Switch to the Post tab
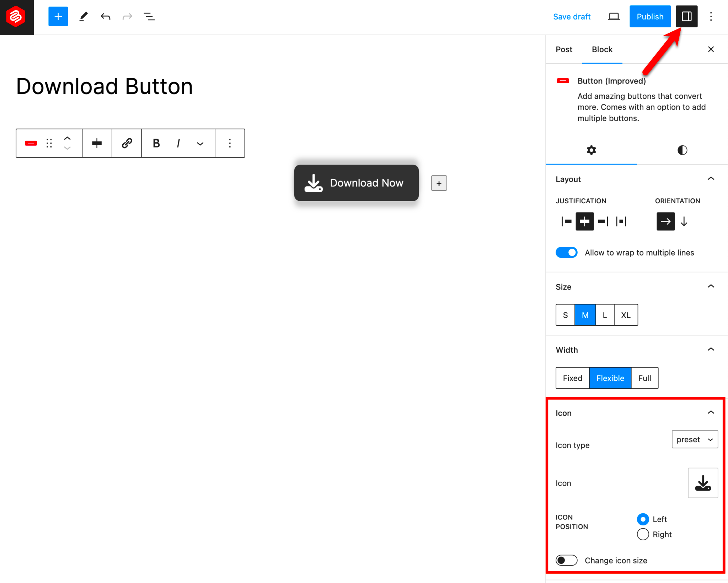This screenshot has height=583, width=728. tap(564, 49)
